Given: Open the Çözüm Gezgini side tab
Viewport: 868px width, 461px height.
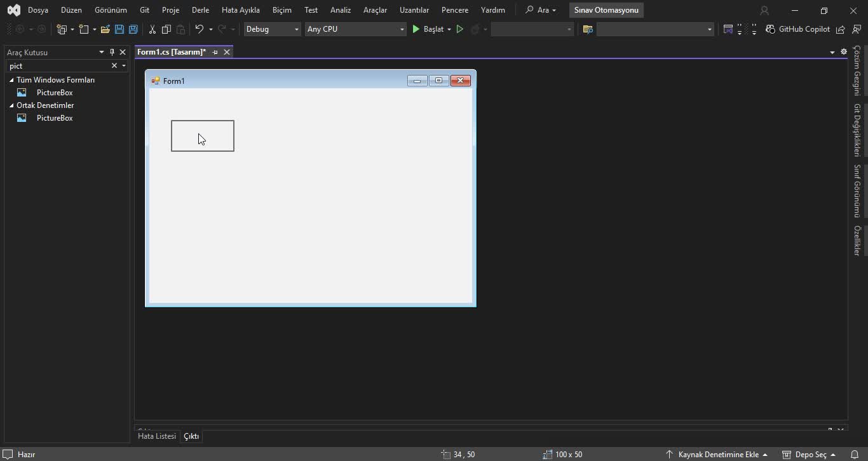Looking at the screenshot, I should coord(857,70).
